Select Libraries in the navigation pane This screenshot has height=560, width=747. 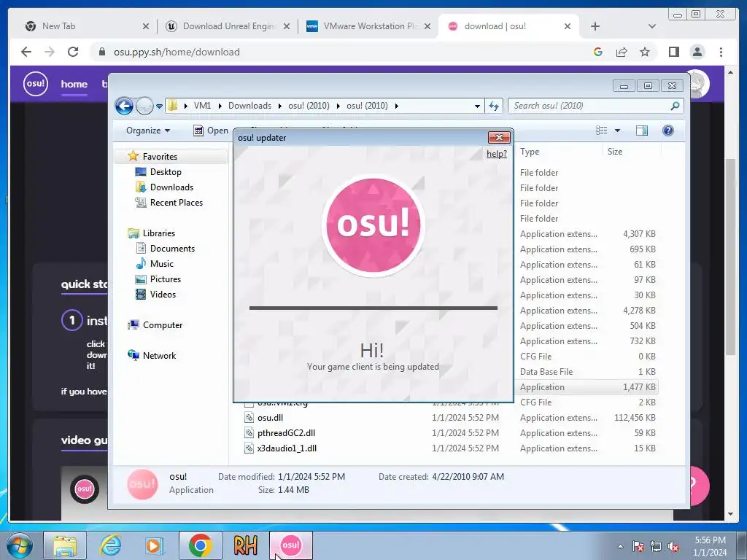pos(158,233)
